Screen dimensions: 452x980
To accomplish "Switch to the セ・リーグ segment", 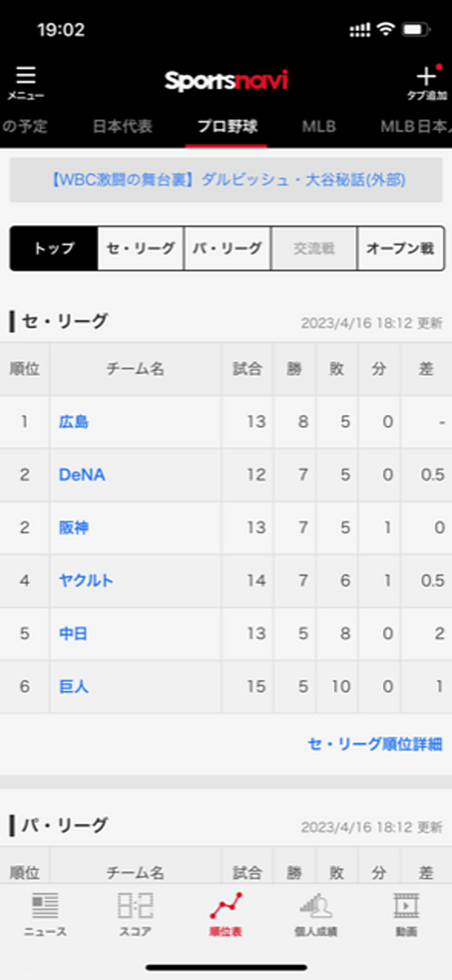I will click(140, 248).
